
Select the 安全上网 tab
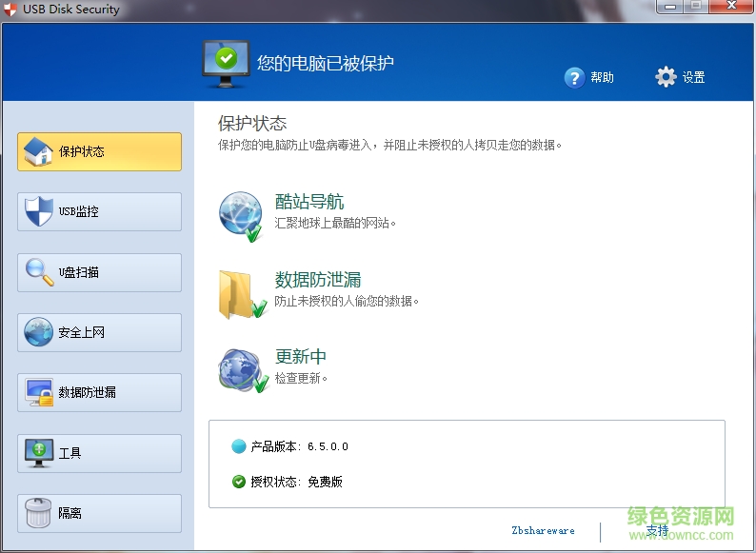(99, 333)
